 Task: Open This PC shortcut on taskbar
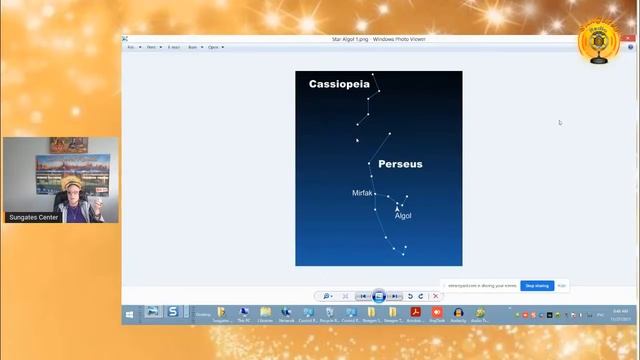point(244,314)
